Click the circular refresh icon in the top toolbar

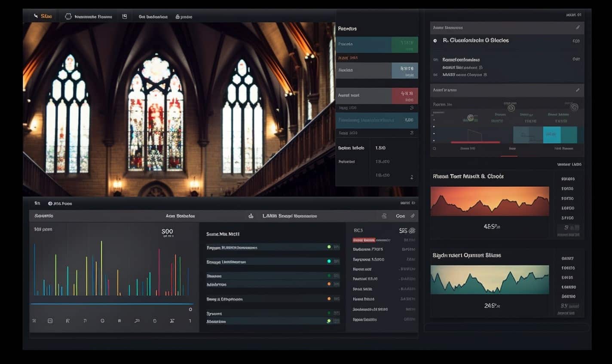[x=68, y=16]
